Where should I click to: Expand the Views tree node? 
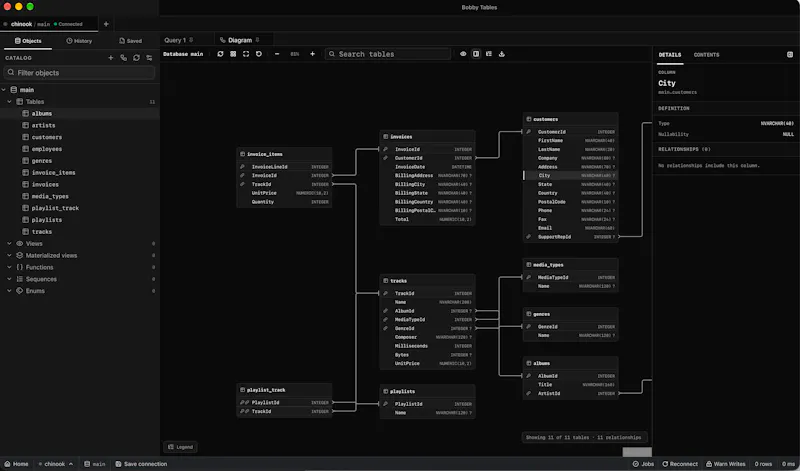[x=9, y=243]
